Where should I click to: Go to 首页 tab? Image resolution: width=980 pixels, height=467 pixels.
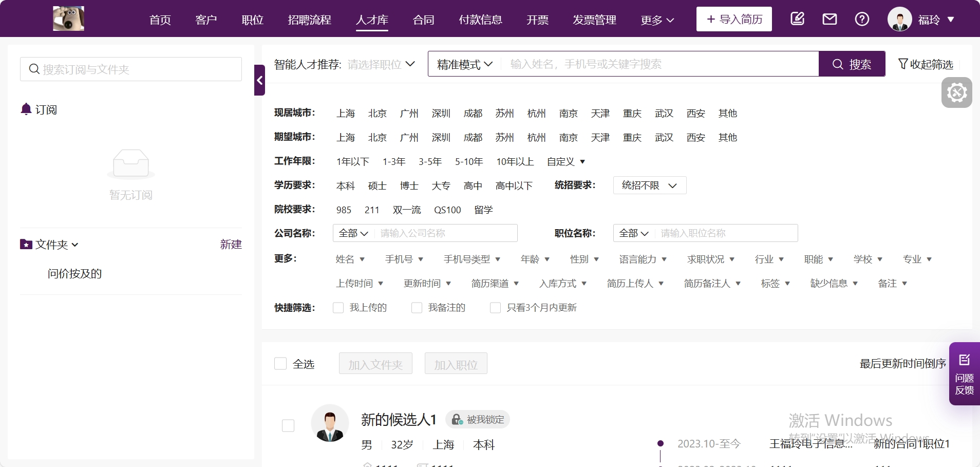(x=160, y=20)
